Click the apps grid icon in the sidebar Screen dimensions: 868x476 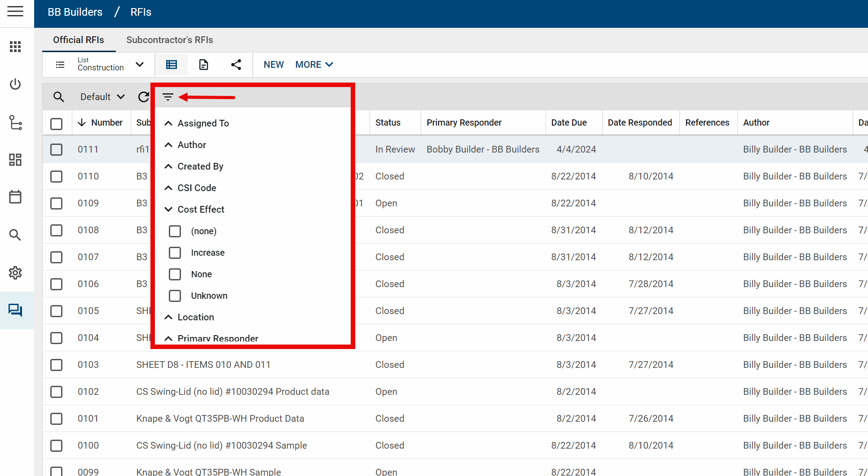pyautogui.click(x=15, y=47)
